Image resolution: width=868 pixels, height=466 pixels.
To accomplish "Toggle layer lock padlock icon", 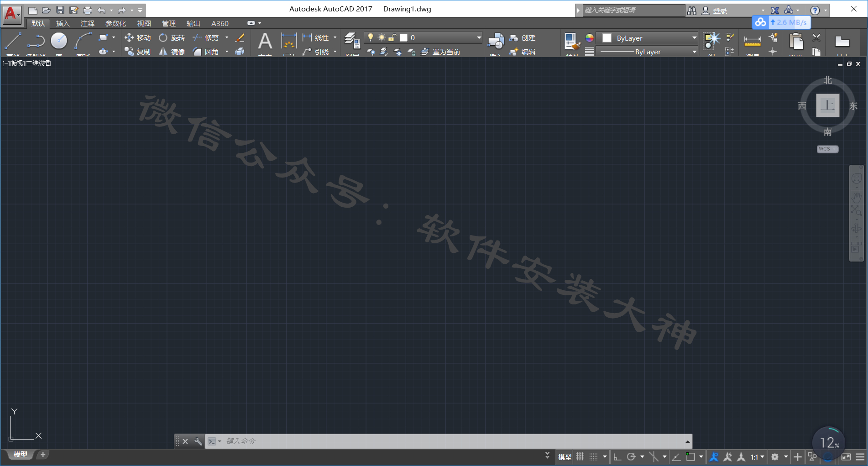I will click(392, 37).
